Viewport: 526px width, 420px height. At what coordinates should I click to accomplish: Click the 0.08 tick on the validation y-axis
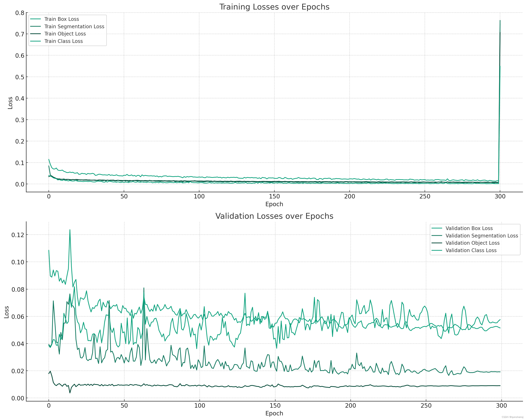tap(18, 290)
